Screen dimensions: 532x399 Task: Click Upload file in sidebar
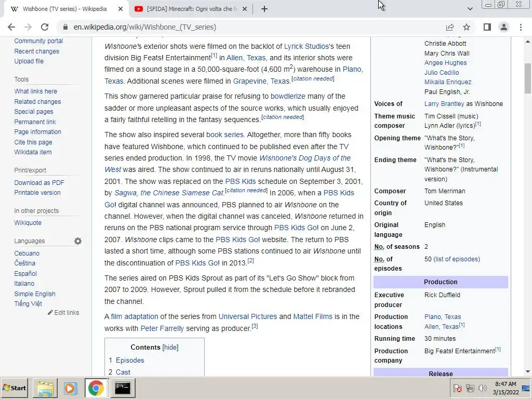[29, 61]
